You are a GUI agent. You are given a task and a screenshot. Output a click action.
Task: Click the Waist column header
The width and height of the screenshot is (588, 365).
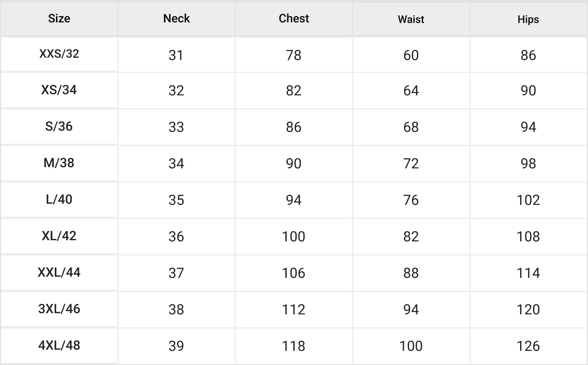(x=411, y=19)
